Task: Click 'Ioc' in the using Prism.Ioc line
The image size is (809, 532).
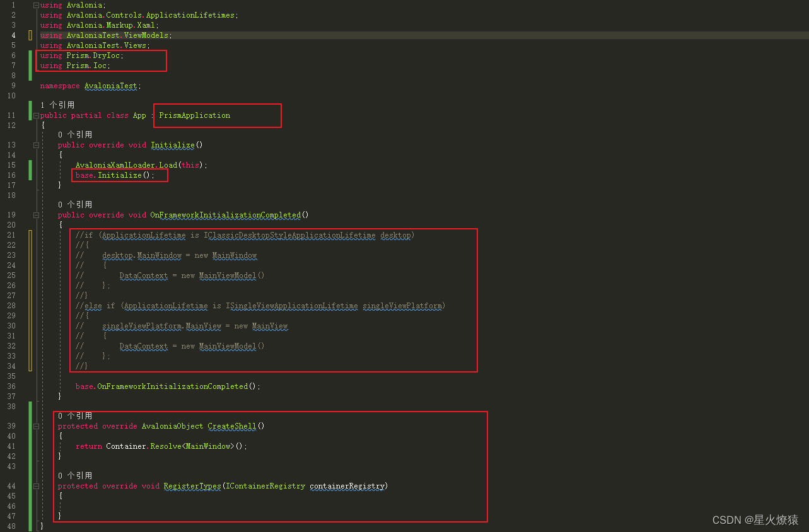Action: [100, 66]
